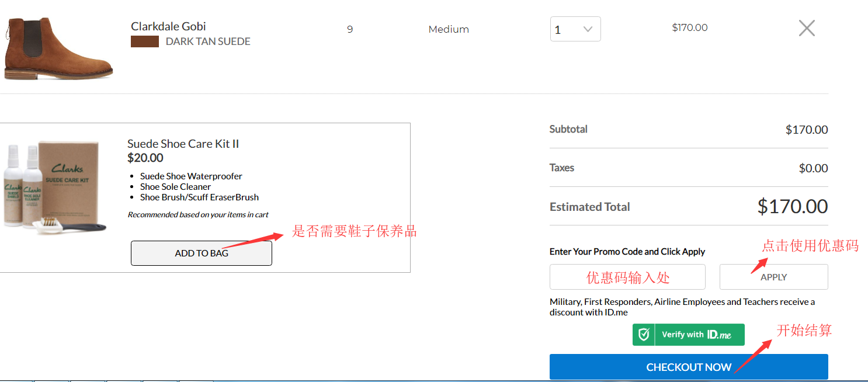Click the $170.00 item price
868x382 pixels.
(x=690, y=27)
